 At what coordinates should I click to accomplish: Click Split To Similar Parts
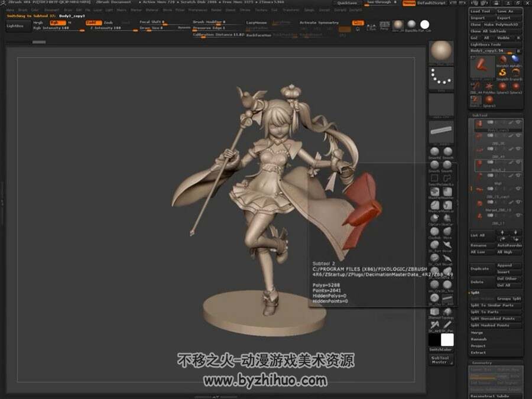pyautogui.click(x=496, y=306)
